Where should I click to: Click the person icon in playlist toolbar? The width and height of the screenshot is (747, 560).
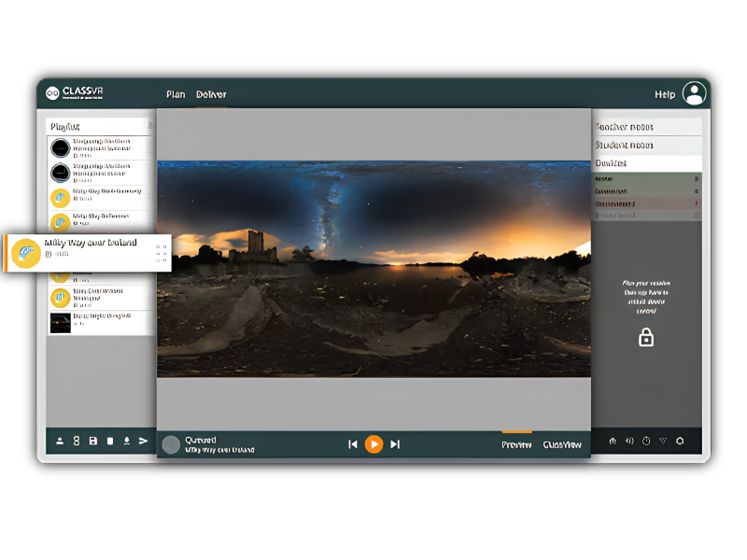pyautogui.click(x=60, y=441)
